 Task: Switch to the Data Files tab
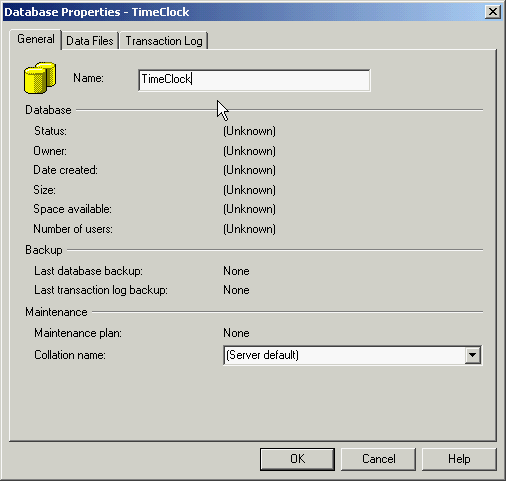[90, 41]
